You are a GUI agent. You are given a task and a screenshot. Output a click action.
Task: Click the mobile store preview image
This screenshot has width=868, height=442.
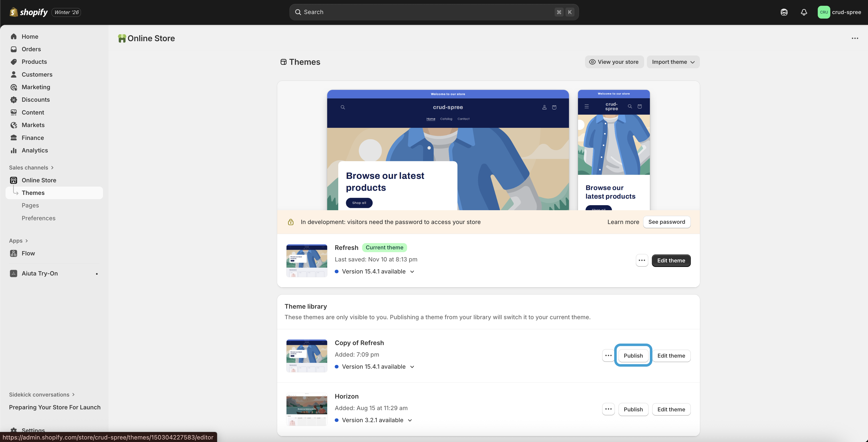(614, 150)
